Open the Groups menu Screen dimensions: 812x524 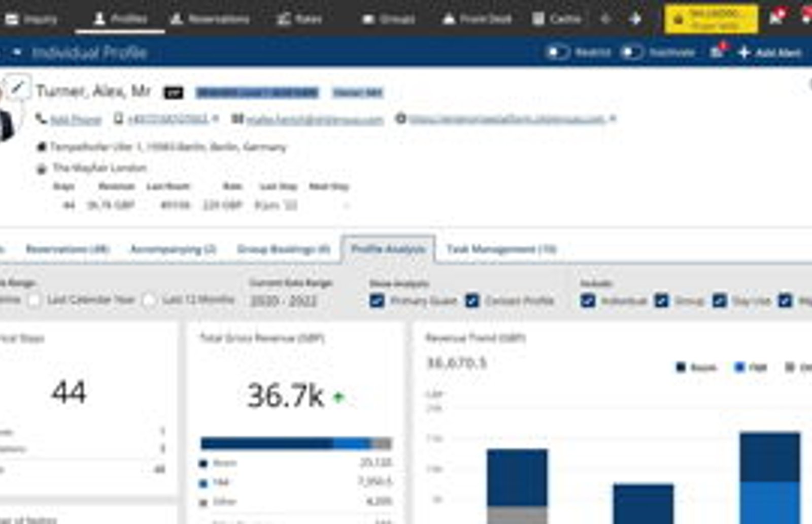point(389,19)
